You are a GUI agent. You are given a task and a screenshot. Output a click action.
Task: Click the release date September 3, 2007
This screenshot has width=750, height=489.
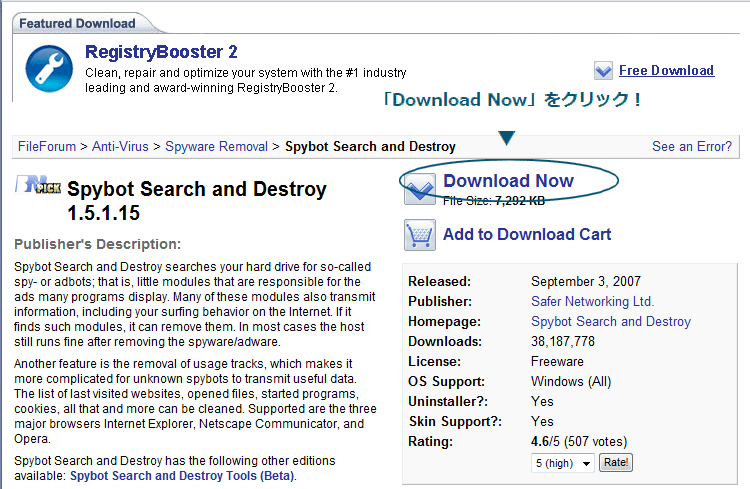[x=585, y=281]
